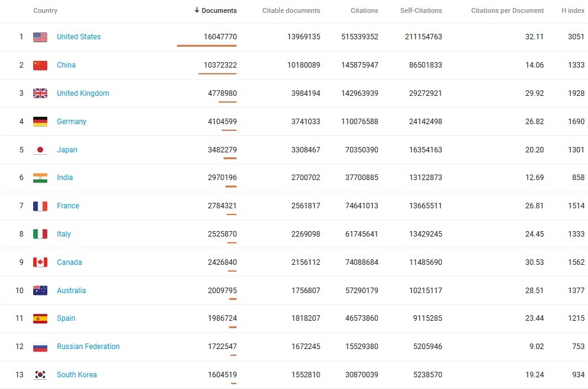Open the Italy country link
Screen dimensions: 588x389
64,234
